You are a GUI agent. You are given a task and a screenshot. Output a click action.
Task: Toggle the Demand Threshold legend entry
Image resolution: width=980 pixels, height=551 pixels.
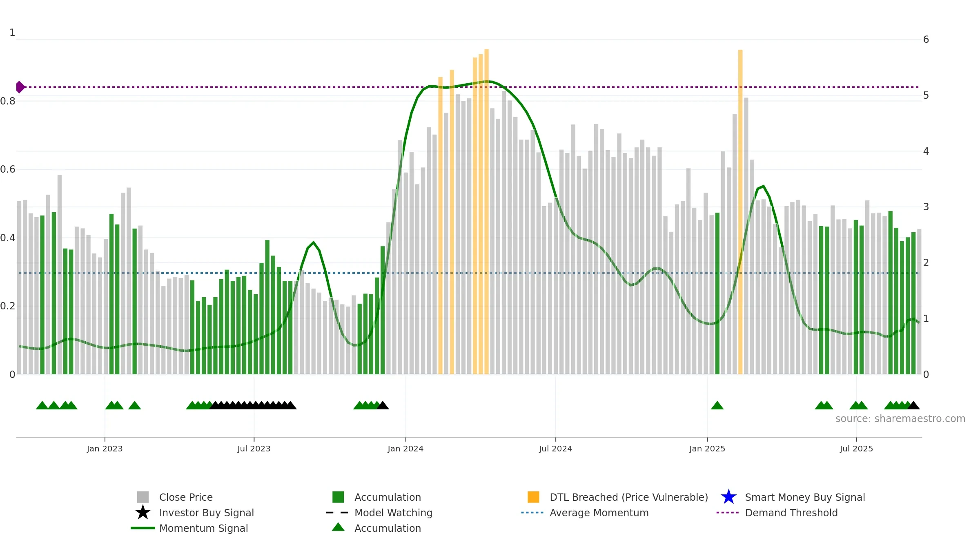pos(791,513)
